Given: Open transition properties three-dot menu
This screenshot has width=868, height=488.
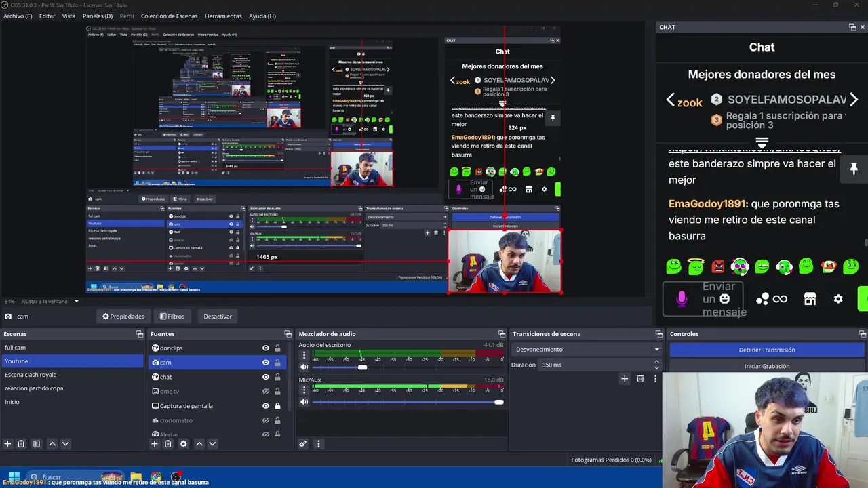Looking at the screenshot, I should 655,379.
